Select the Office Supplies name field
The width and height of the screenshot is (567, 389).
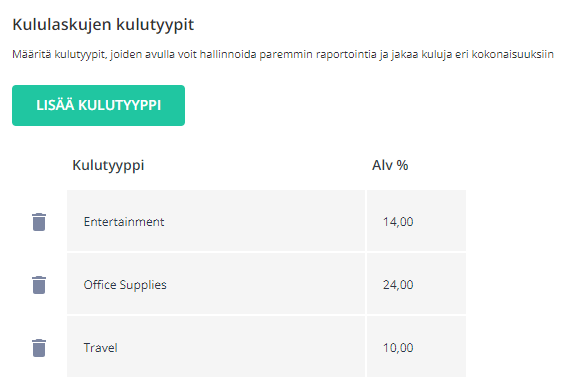click(x=216, y=284)
